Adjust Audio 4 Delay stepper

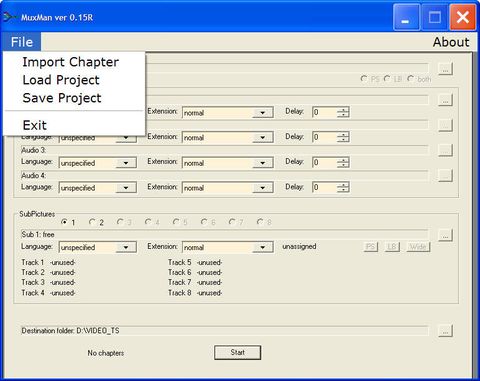[343, 188]
